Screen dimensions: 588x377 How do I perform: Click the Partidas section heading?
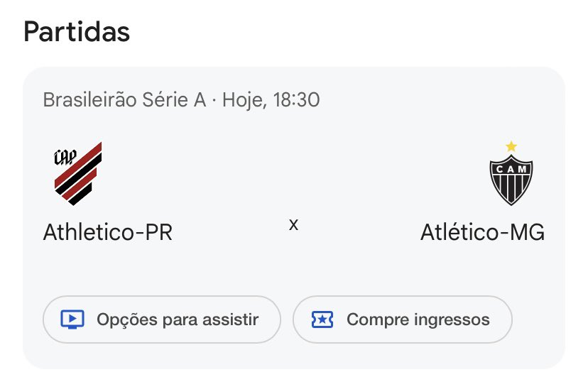(77, 32)
